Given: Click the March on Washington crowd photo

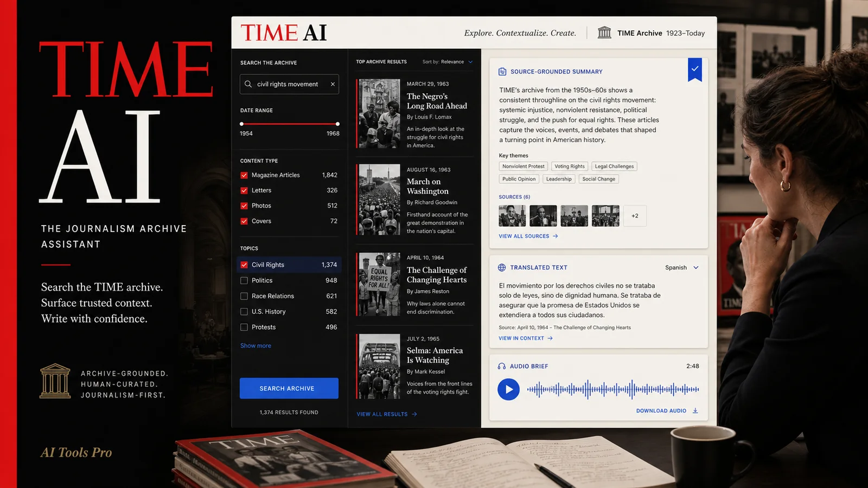Looking at the screenshot, I should pos(379,200).
